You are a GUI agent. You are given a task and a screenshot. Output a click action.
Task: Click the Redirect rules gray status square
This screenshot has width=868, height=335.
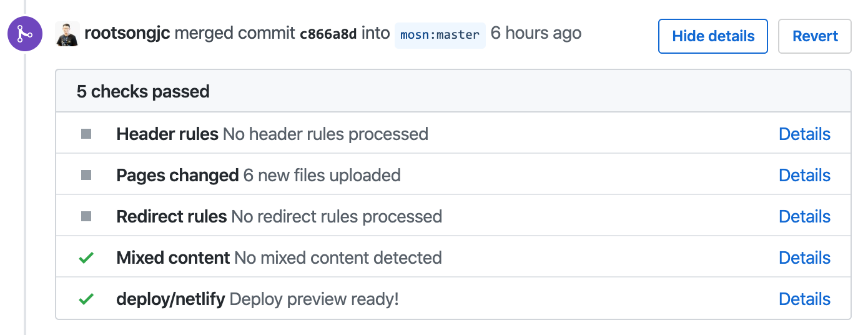(x=86, y=216)
